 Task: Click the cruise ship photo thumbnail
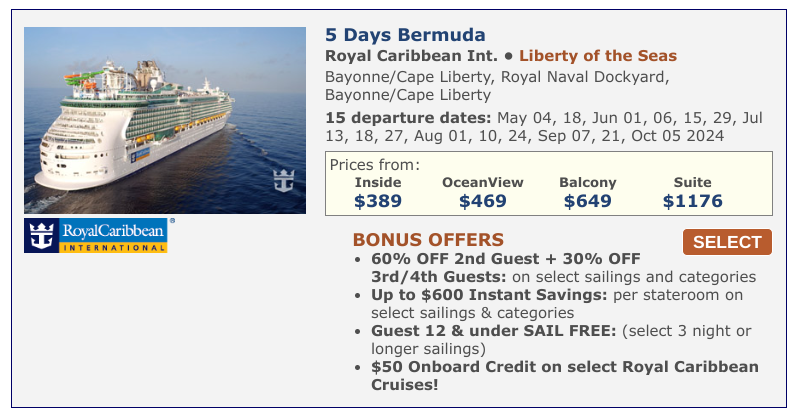(165, 120)
